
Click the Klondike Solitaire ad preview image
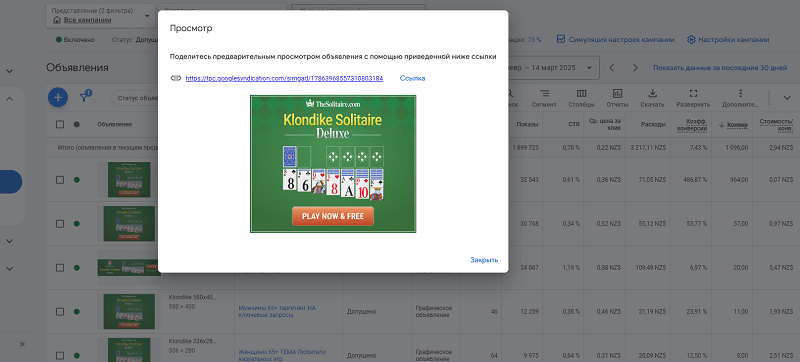(333, 164)
